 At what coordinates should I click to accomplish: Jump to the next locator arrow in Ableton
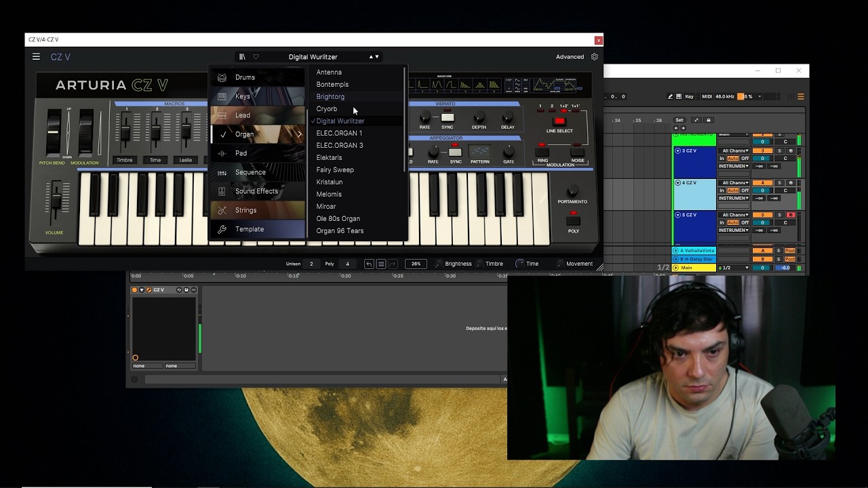coord(683,128)
